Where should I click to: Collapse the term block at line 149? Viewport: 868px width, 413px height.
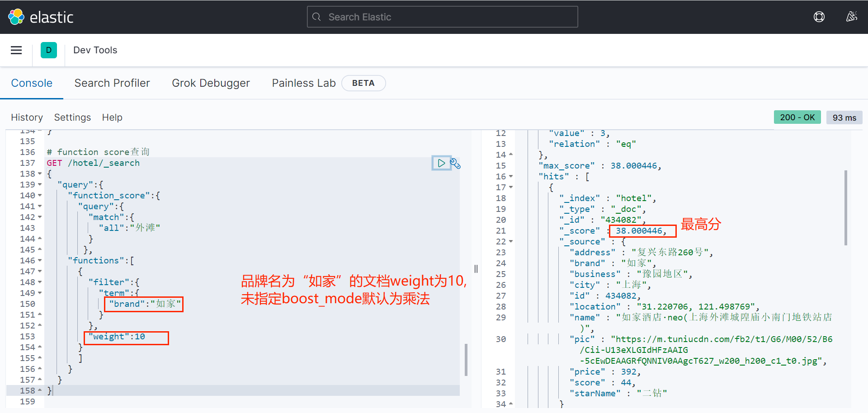pos(40,293)
